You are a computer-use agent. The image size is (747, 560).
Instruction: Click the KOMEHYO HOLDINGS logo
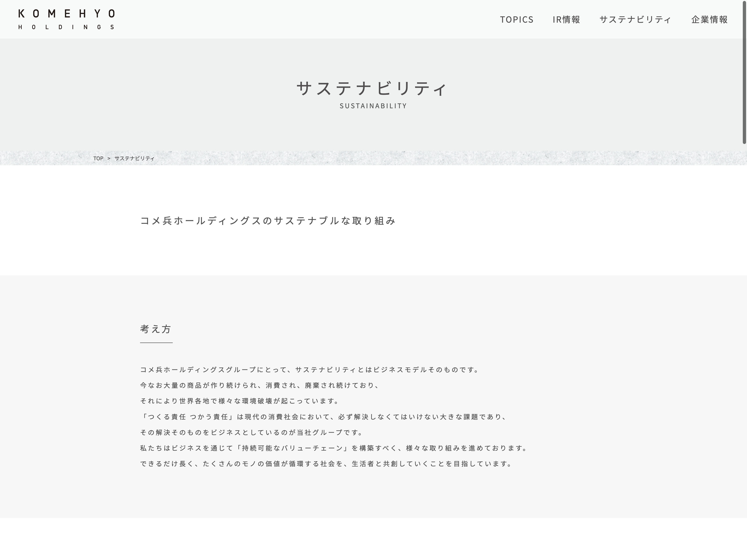click(67, 19)
